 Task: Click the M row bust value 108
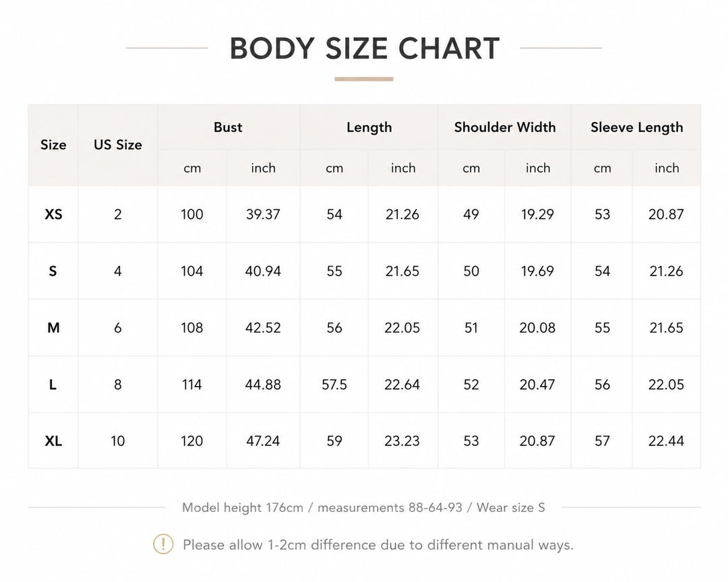(191, 327)
